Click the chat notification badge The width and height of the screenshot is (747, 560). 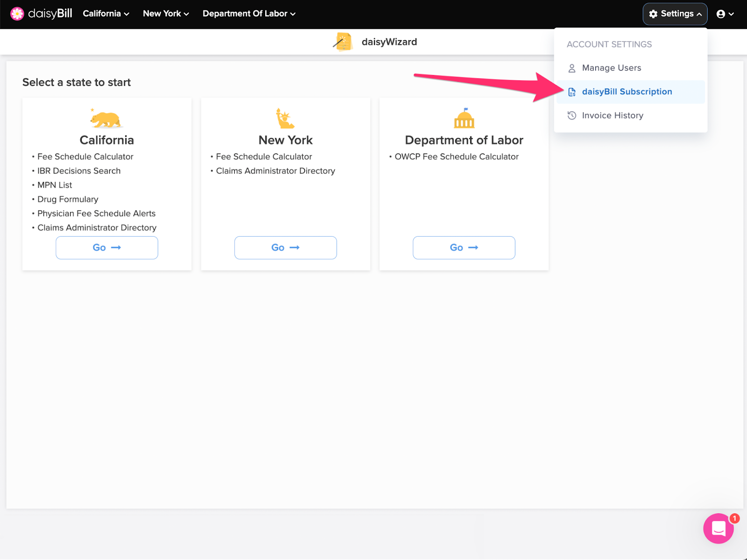coord(734,518)
